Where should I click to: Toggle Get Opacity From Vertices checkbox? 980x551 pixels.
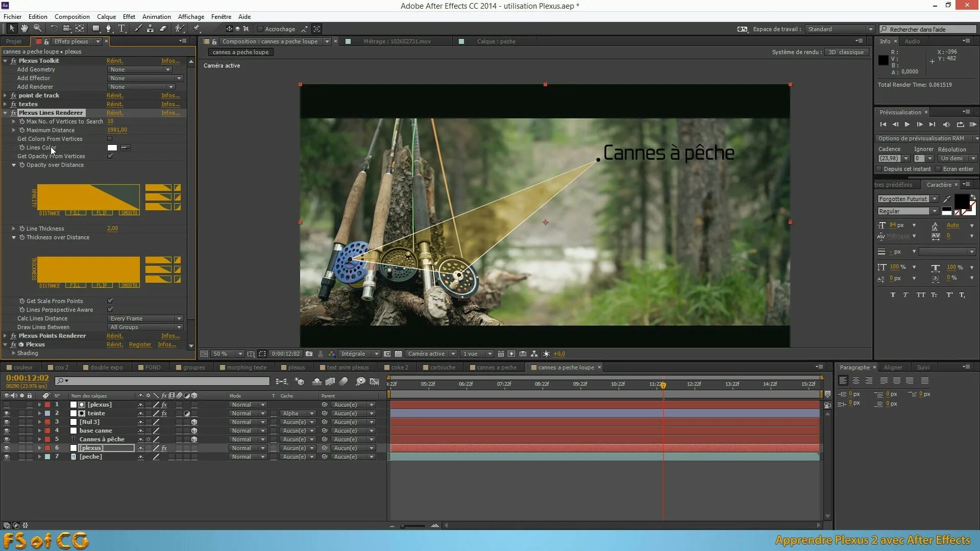click(x=110, y=156)
